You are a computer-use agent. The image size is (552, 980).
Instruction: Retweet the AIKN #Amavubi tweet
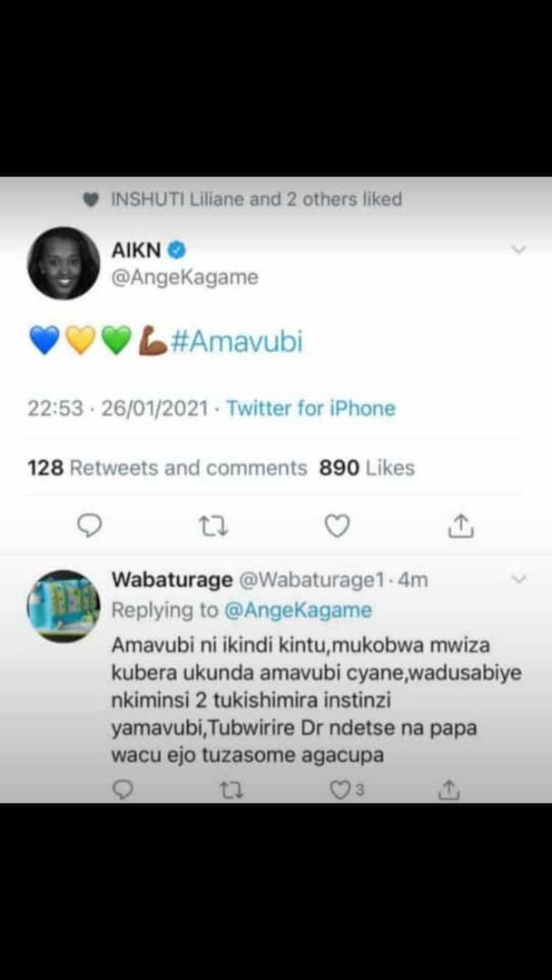(213, 527)
